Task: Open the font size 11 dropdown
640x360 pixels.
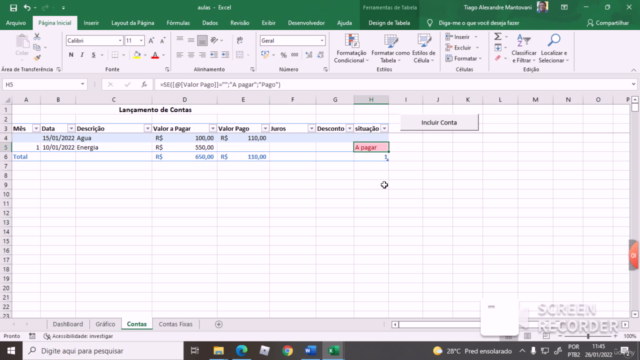Action: click(141, 41)
